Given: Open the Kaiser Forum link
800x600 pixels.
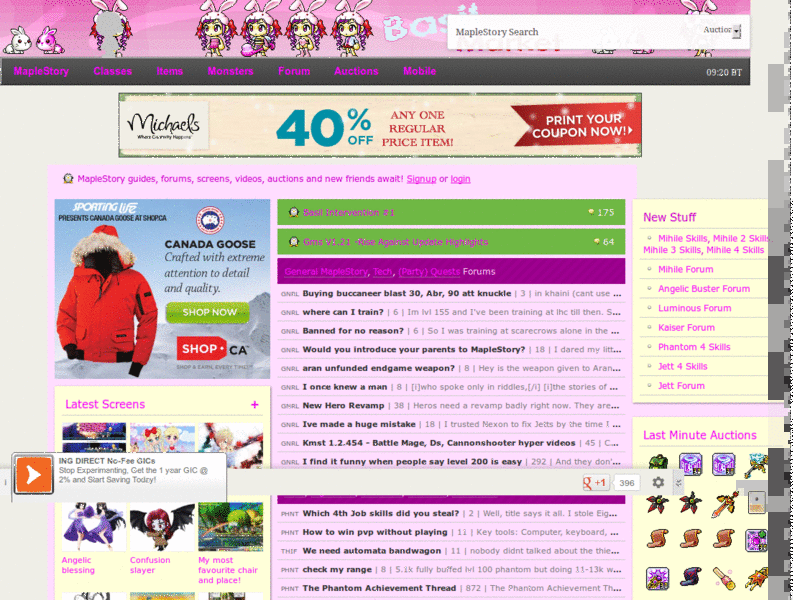Looking at the screenshot, I should point(686,328).
